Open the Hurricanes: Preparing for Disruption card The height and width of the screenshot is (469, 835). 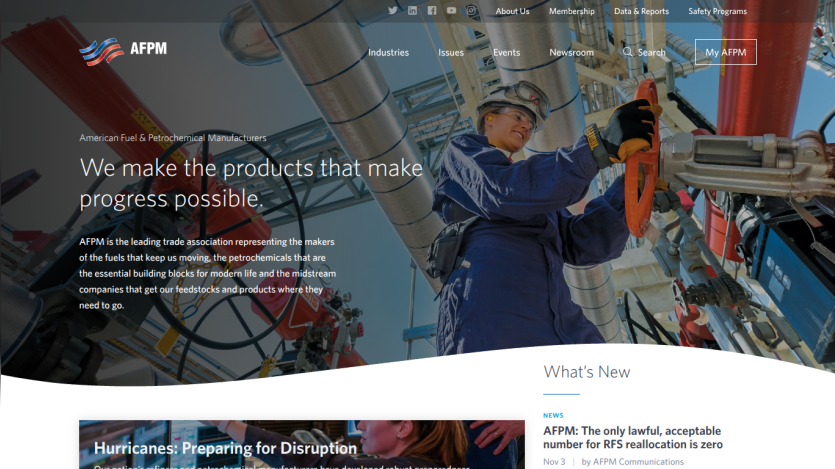coord(301,445)
